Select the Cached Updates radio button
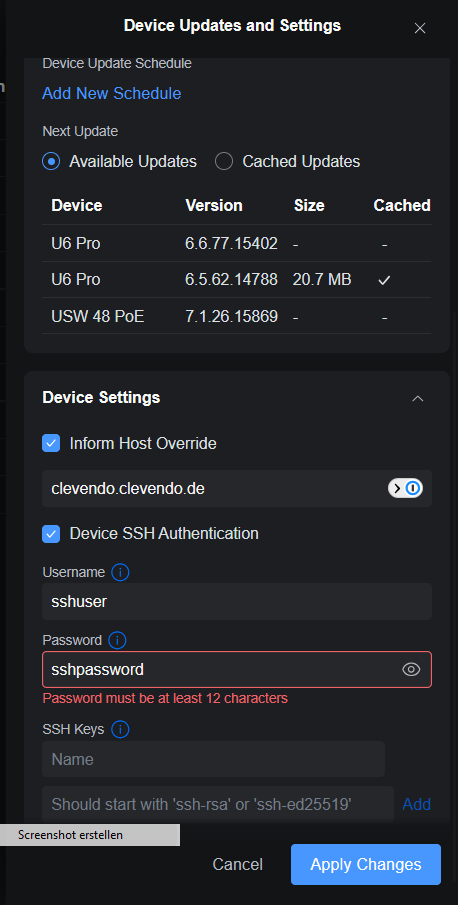 tap(224, 162)
